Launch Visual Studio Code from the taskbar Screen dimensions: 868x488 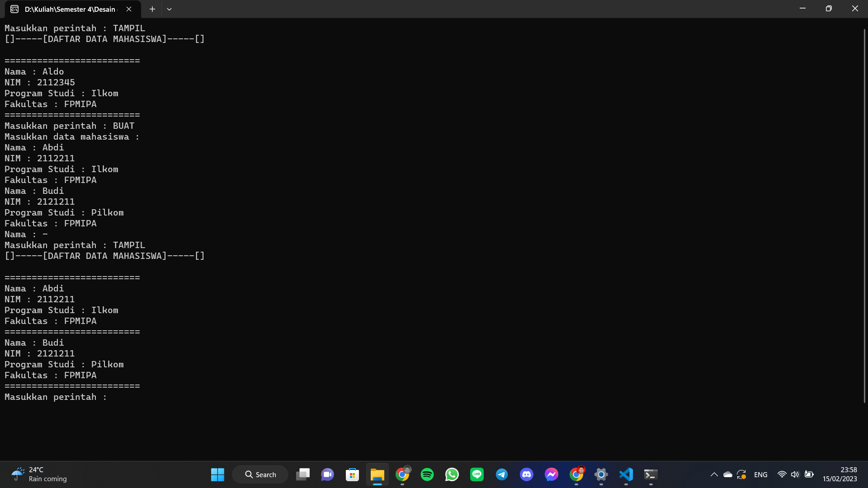click(x=626, y=474)
